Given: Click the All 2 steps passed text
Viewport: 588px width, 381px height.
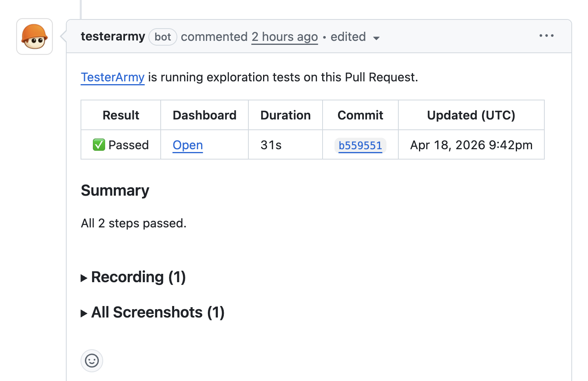Looking at the screenshot, I should pos(133,223).
